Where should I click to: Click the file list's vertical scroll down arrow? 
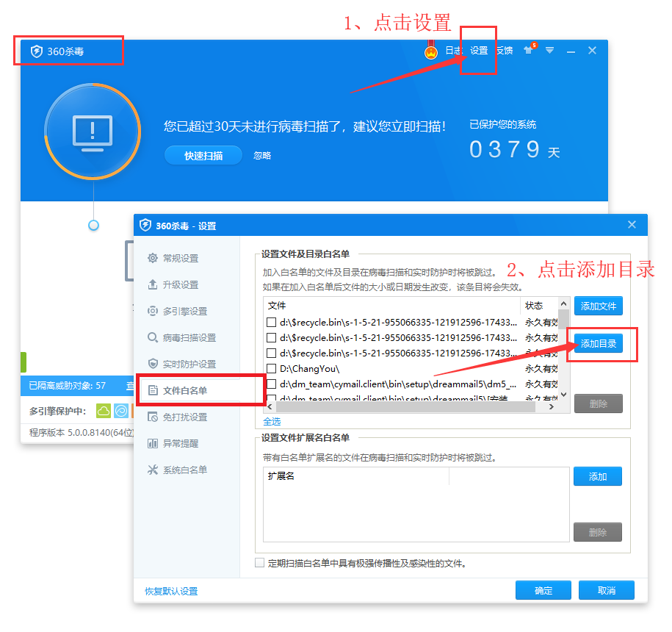(x=563, y=395)
